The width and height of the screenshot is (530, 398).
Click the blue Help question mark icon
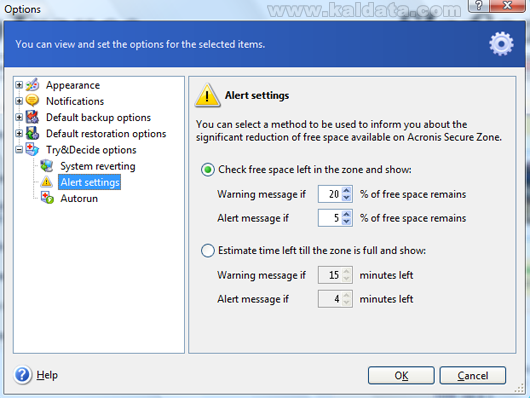(x=22, y=375)
